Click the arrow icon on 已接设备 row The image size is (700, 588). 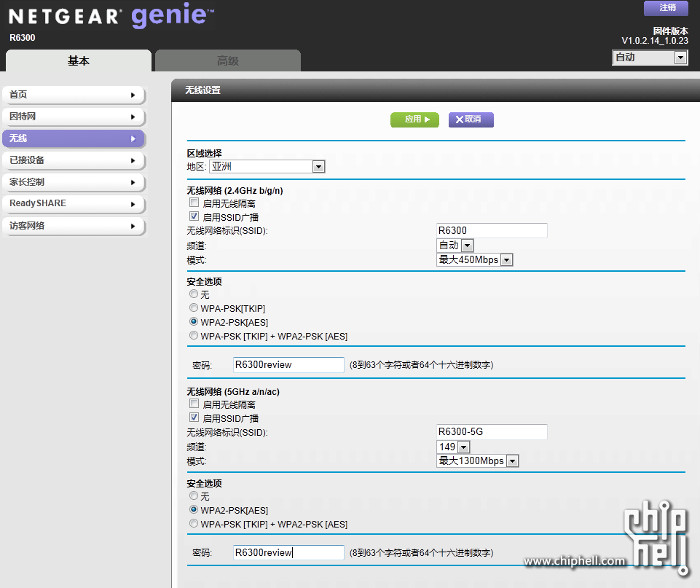(x=133, y=161)
